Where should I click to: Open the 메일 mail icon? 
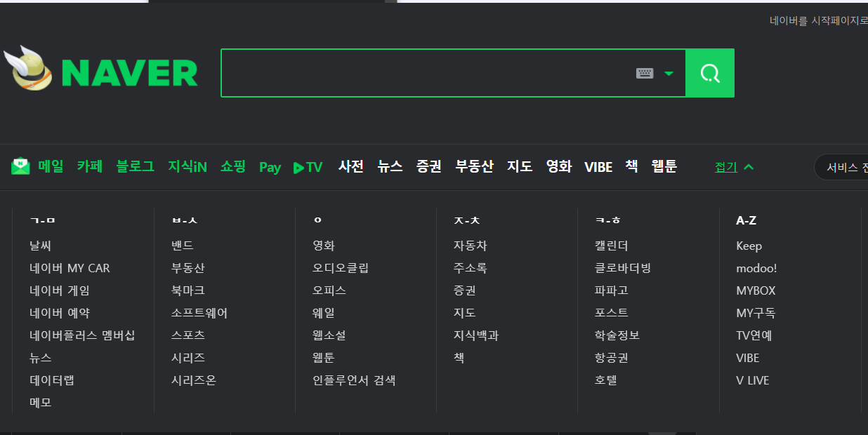point(20,166)
